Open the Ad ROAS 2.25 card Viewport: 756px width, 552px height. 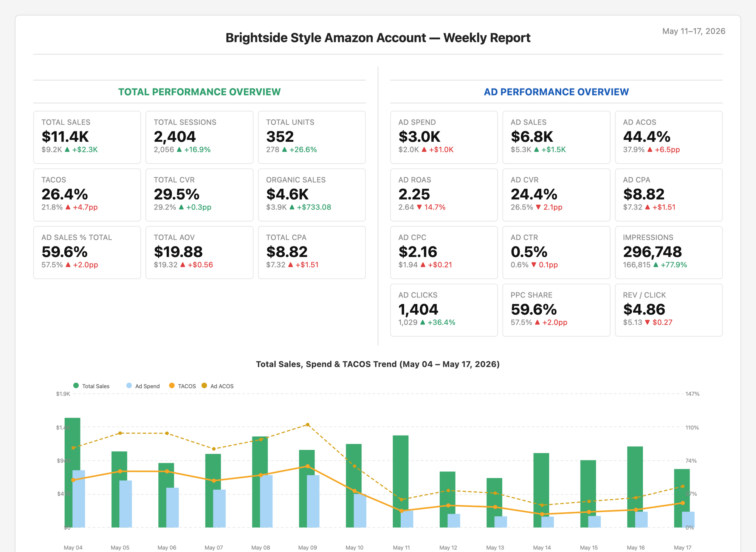click(x=444, y=195)
